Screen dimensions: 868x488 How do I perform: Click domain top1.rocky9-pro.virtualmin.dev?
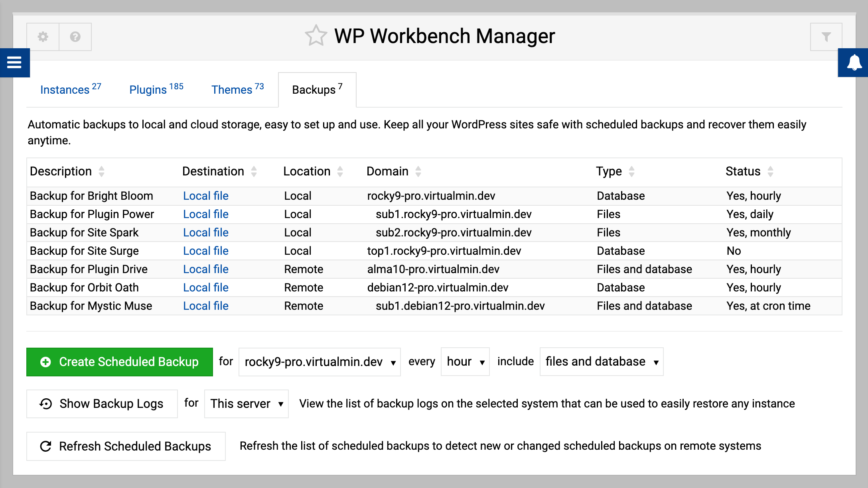click(444, 251)
